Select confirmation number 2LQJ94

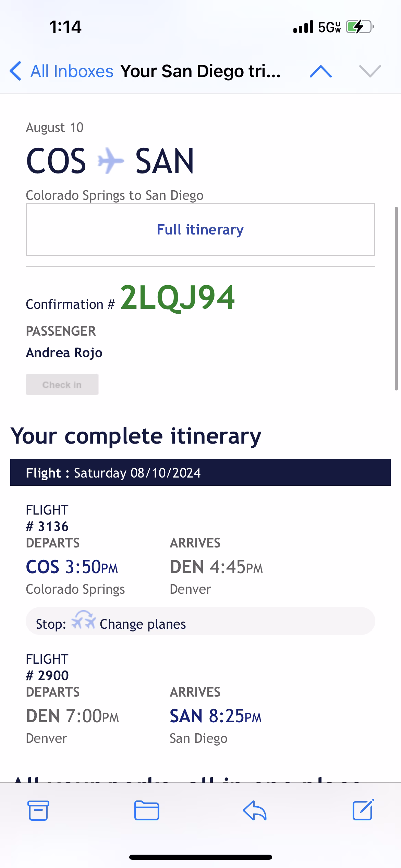tap(177, 298)
